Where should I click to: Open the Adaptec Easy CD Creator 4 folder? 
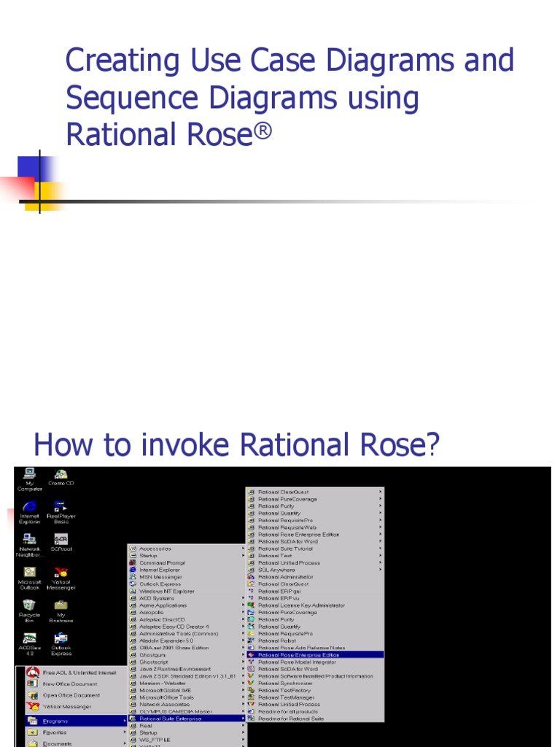(x=186, y=627)
